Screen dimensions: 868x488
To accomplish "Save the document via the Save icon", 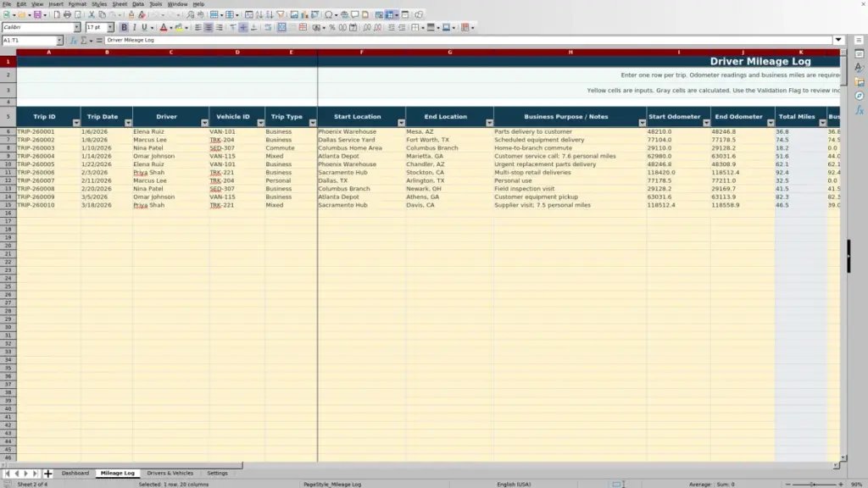I will click(37, 15).
